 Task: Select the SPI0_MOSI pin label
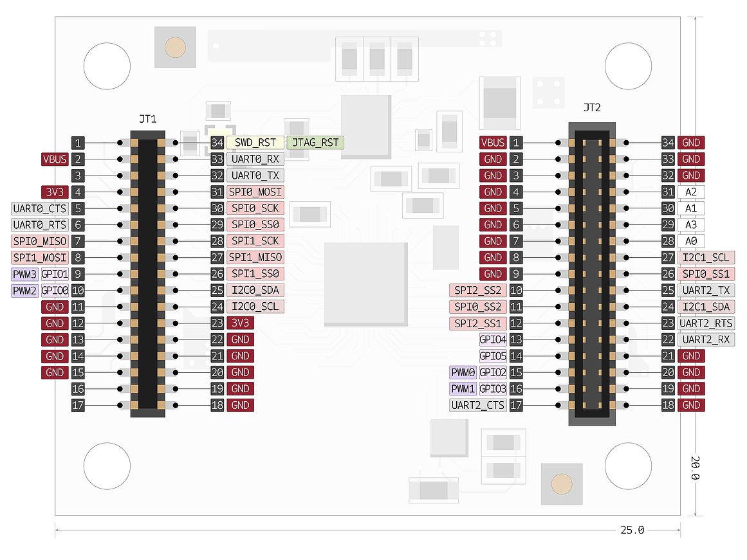255,192
